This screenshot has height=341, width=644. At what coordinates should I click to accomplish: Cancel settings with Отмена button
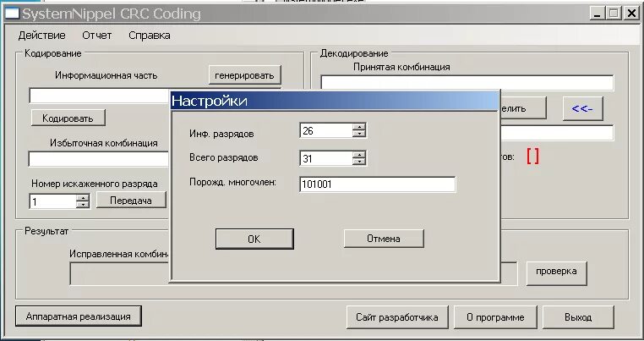(383, 239)
